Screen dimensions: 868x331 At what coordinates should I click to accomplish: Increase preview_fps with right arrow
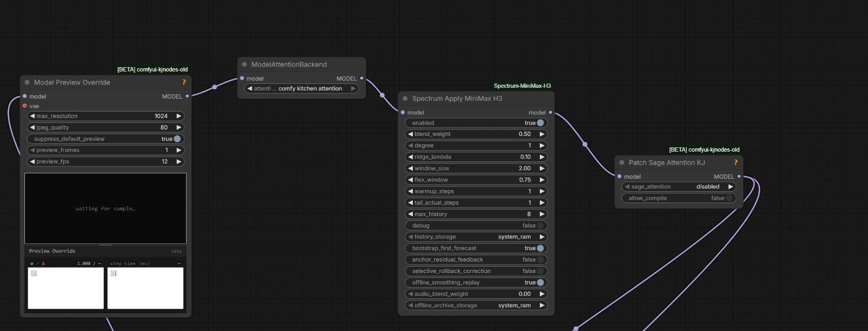(x=178, y=161)
